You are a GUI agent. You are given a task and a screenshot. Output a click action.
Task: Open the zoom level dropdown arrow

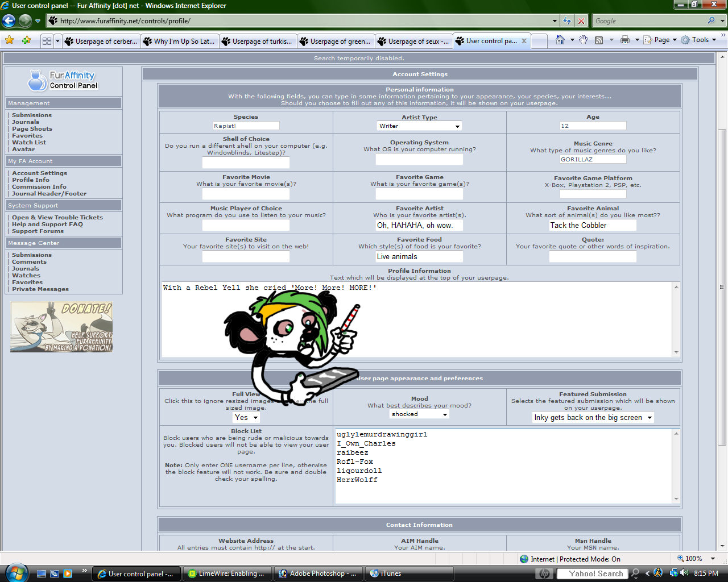click(713, 559)
